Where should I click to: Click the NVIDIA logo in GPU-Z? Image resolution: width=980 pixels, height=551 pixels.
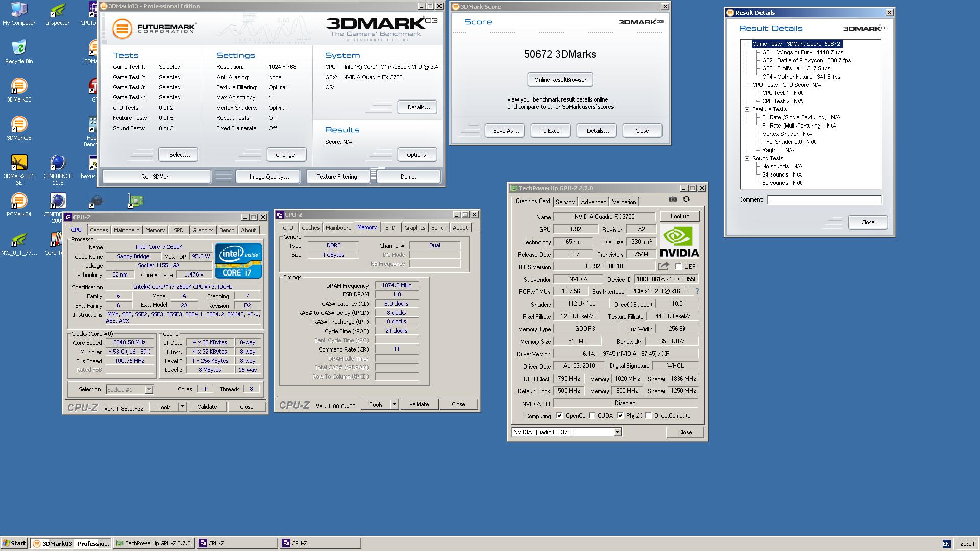click(x=679, y=241)
